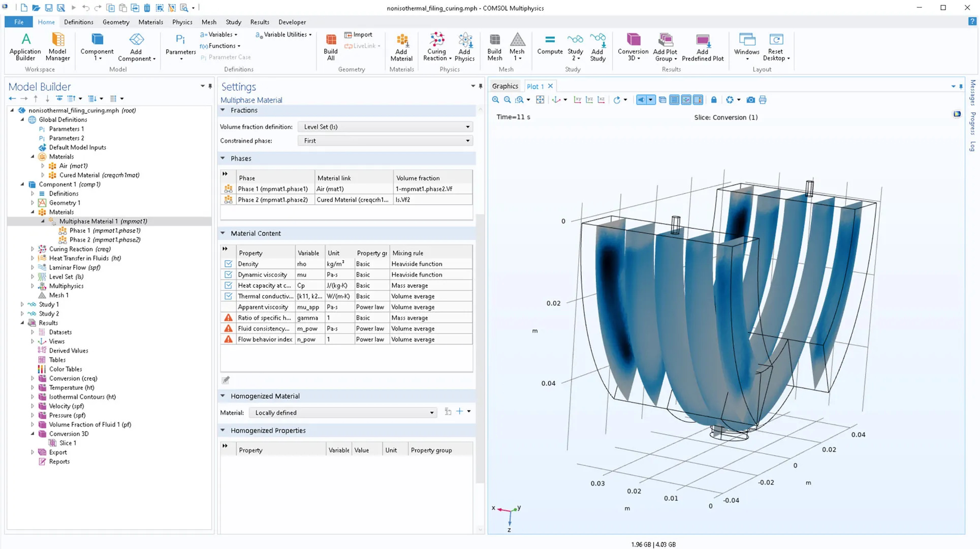980x549 pixels.
Task: Open the Messages side panel
Action: pyautogui.click(x=972, y=93)
